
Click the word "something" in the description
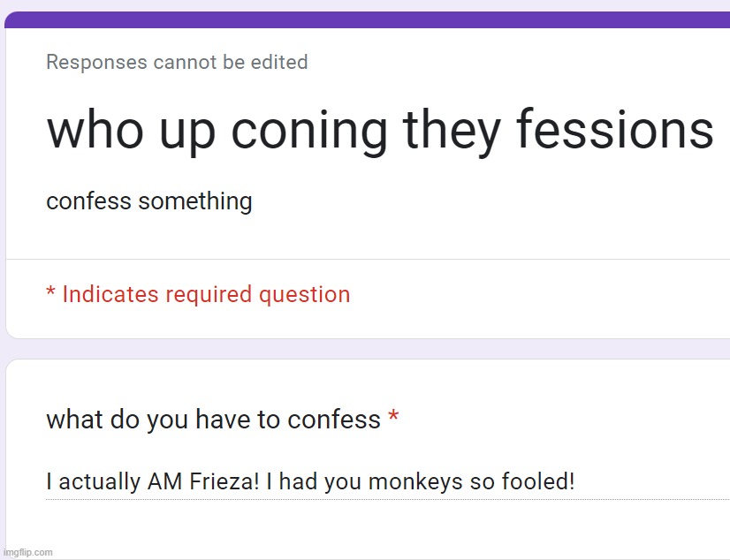[x=195, y=202]
